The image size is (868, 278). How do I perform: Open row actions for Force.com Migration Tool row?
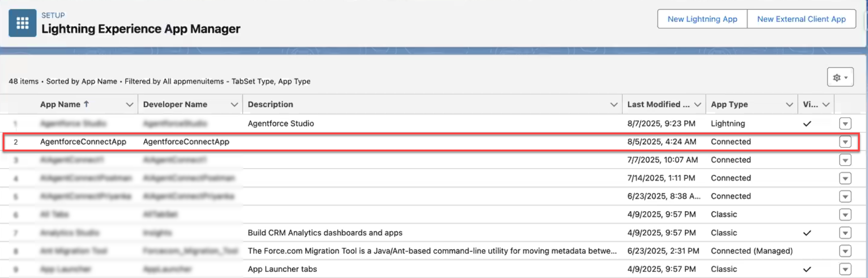pyautogui.click(x=845, y=251)
